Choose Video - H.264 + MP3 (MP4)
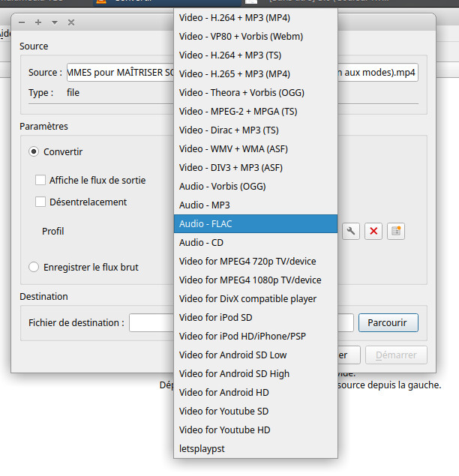459x476 pixels. tap(256, 18)
